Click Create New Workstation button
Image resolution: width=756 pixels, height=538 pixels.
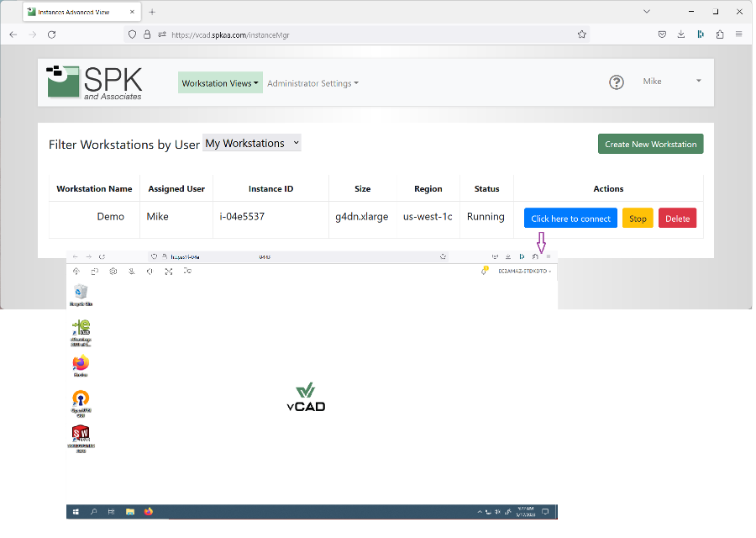[650, 145]
